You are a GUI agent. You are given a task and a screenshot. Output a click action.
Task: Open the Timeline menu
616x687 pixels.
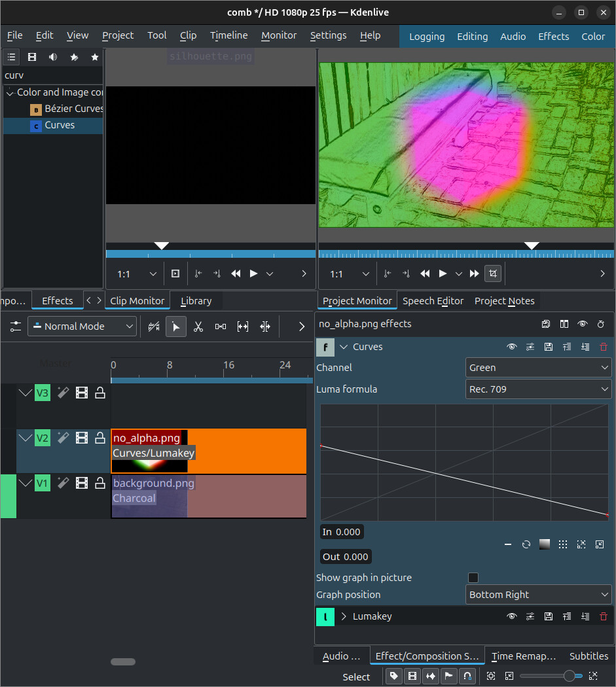(229, 35)
